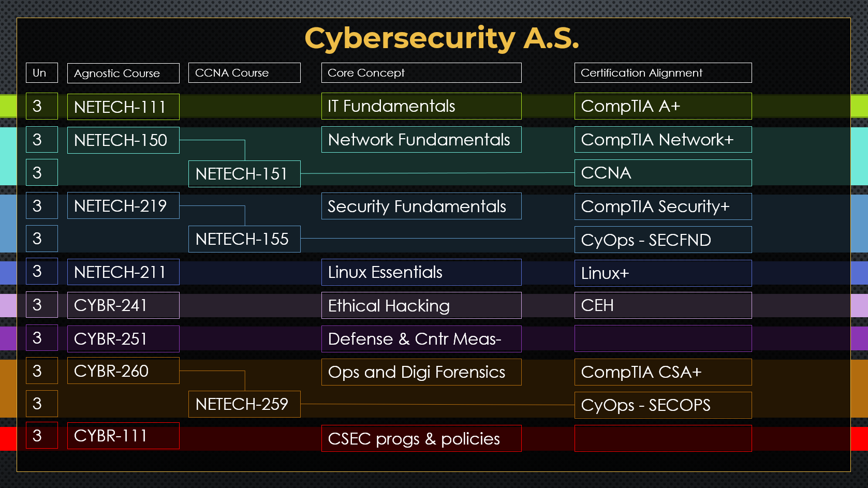The height and width of the screenshot is (488, 868).
Task: Select the Un column header box
Action: (41, 73)
